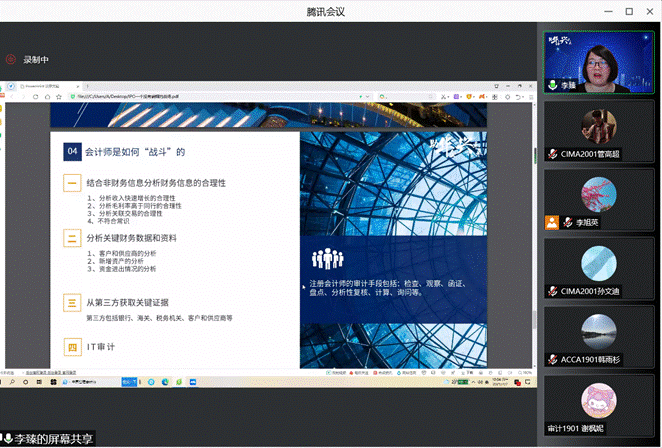Click the muted microphone icon of CIMA2001曾高超
This screenshot has height=448, width=662.
click(x=552, y=154)
